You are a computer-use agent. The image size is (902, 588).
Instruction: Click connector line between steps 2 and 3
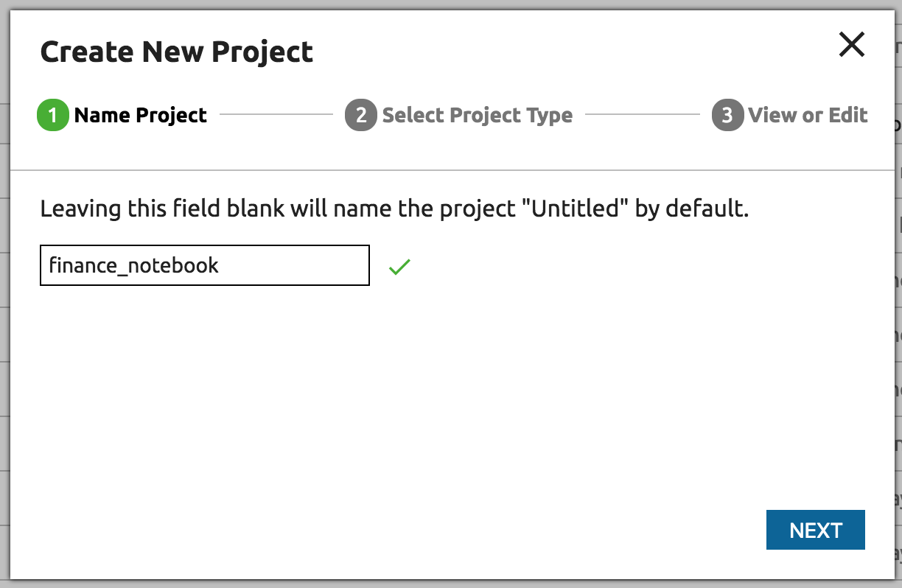tap(642, 115)
